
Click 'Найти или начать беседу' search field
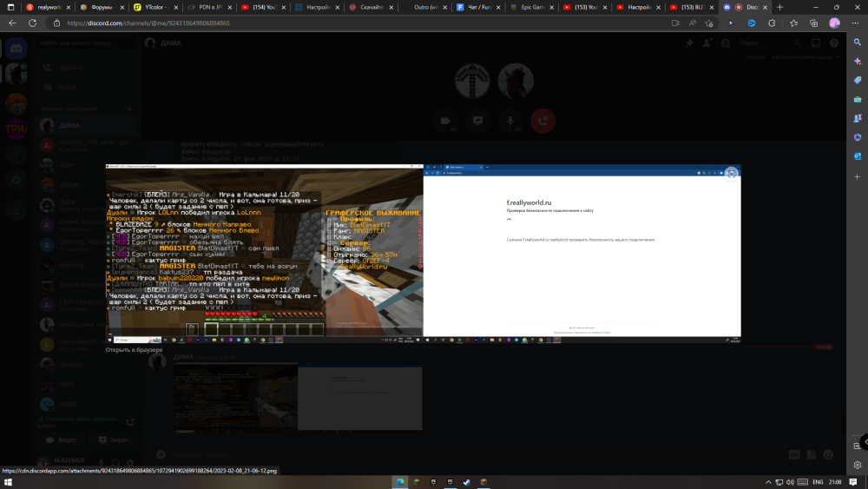pos(85,43)
